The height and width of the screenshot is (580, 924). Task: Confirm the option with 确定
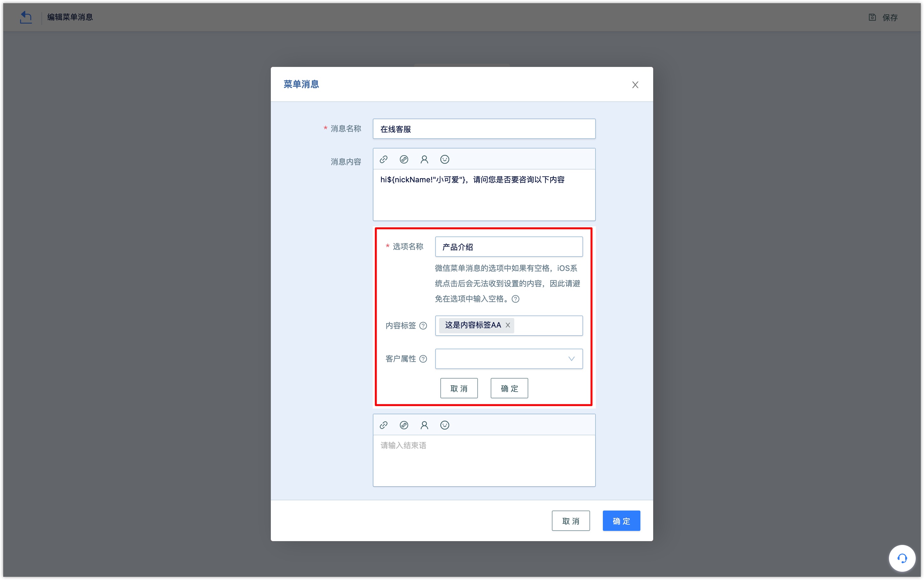[509, 388]
